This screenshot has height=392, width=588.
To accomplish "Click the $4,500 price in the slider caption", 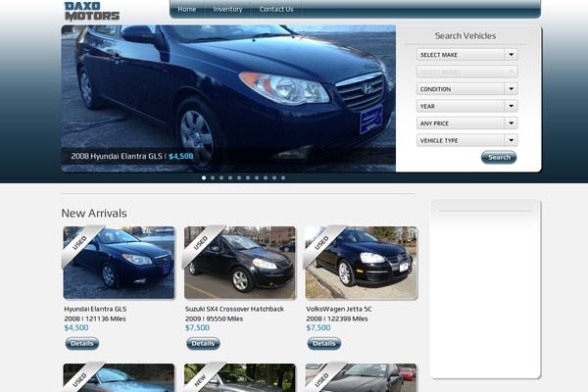I will 180,157.
